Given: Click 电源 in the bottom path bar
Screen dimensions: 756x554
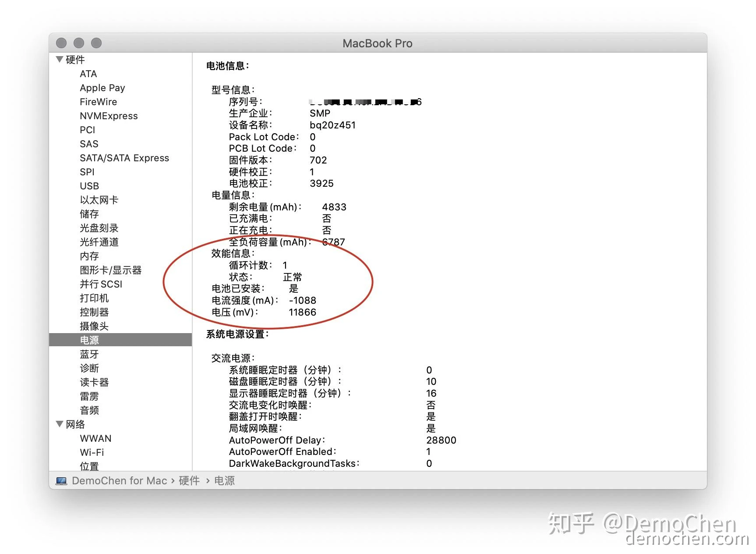Looking at the screenshot, I should tap(224, 481).
